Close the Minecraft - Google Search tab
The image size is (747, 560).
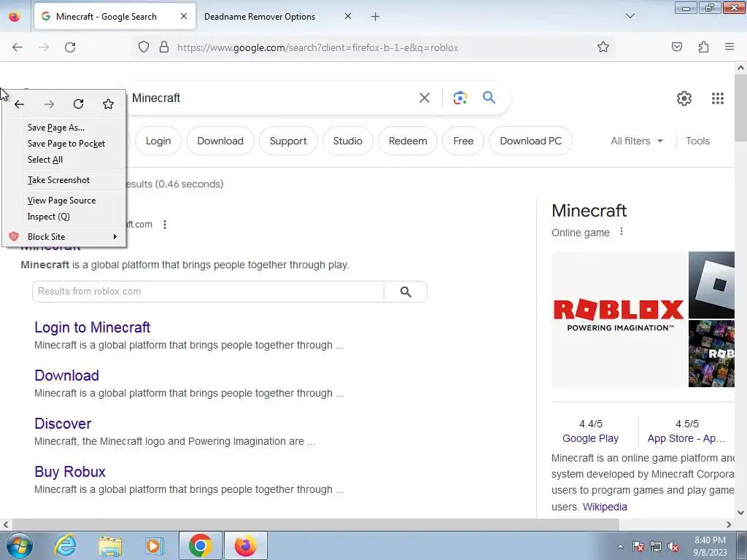coord(183,16)
